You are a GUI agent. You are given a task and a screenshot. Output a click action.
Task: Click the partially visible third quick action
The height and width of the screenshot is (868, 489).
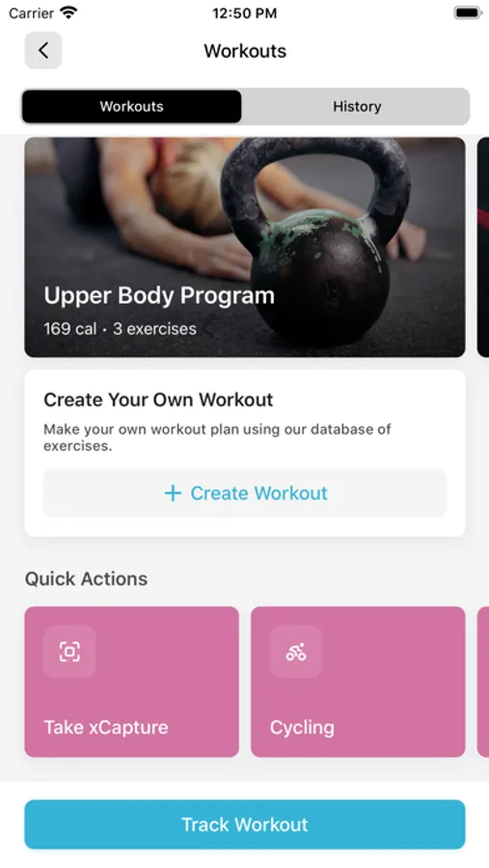pos(483,682)
